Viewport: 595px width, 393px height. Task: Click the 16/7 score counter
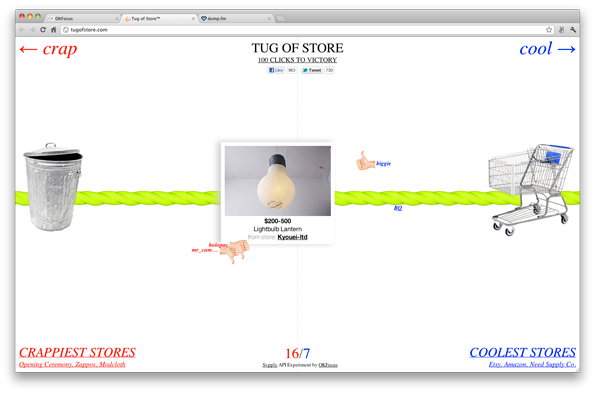coord(298,354)
